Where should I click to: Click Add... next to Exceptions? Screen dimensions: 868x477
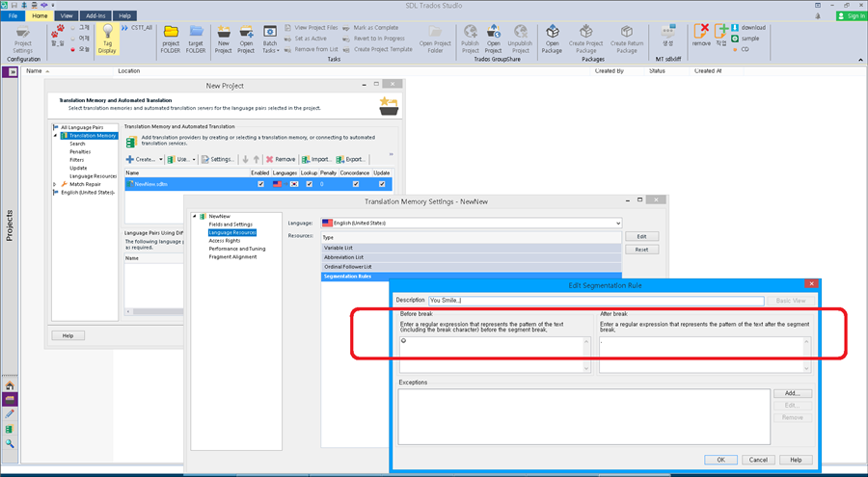click(793, 393)
